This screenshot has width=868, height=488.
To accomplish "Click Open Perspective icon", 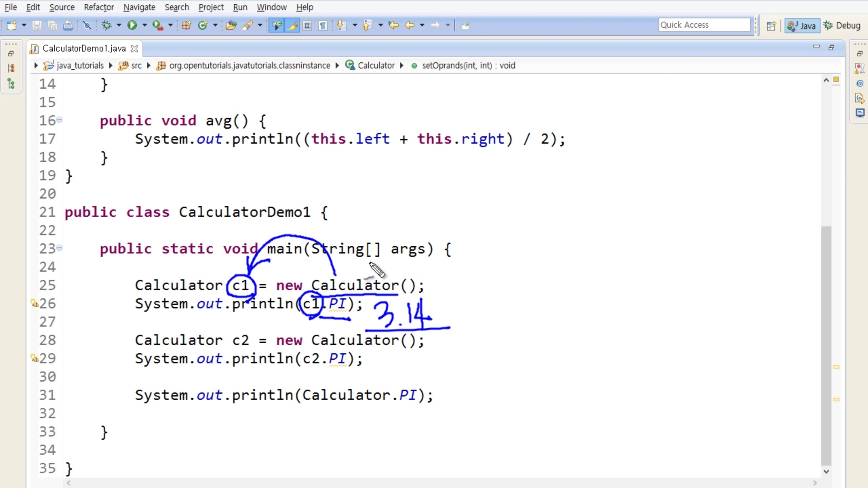I will tap(771, 26).
